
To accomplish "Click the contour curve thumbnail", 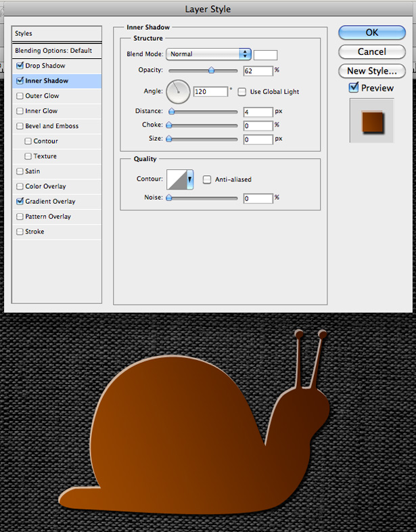I will coord(177,179).
